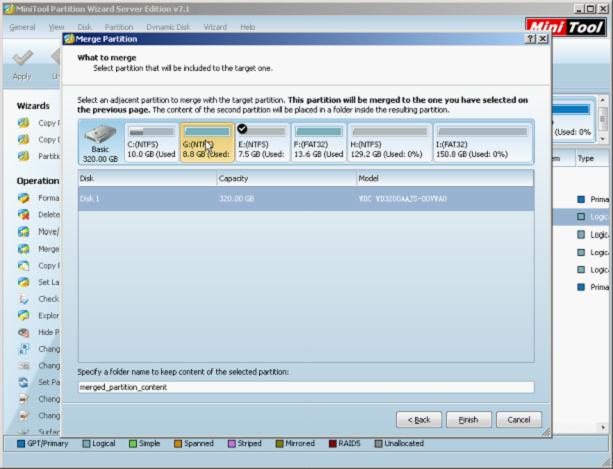The width and height of the screenshot is (613, 469).
Task: Click the Disk 1 row in the table
Action: pos(306,199)
